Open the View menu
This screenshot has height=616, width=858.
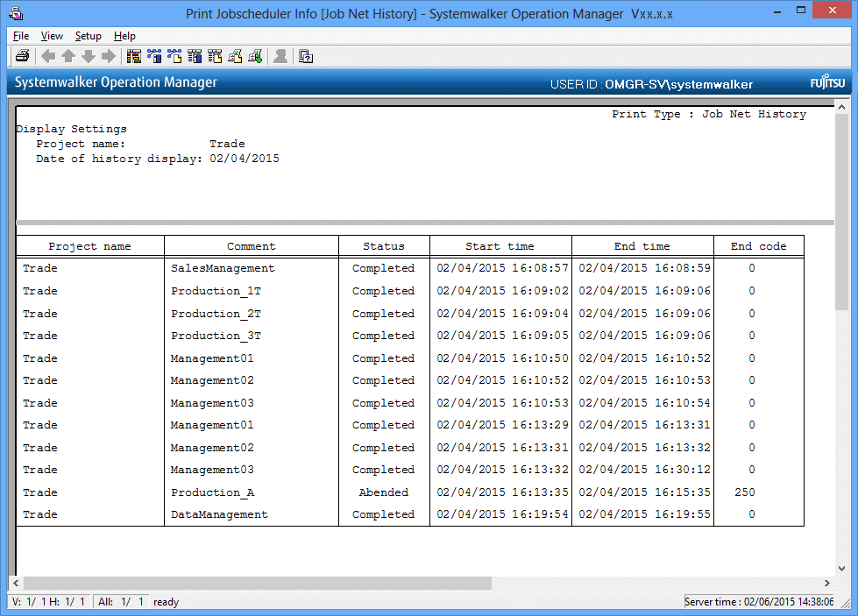pos(52,36)
